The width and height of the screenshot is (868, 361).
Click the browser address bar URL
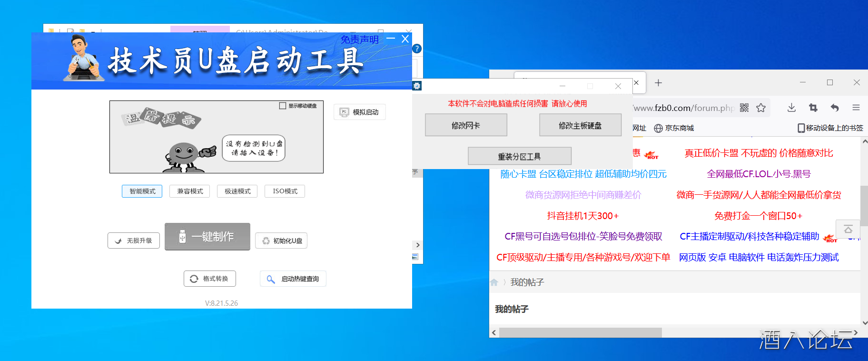coord(683,108)
